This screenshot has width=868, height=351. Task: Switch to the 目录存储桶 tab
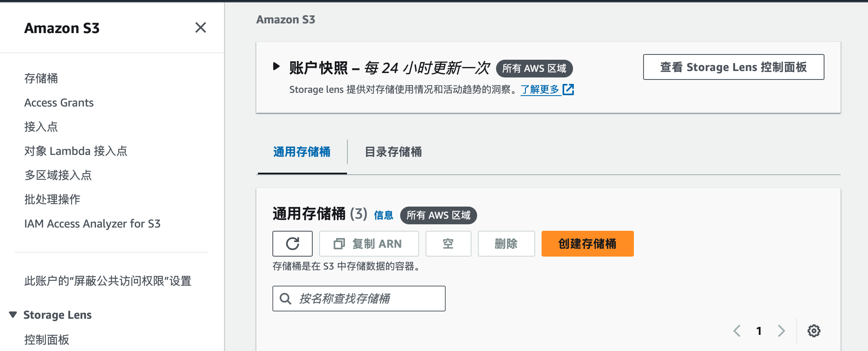393,152
